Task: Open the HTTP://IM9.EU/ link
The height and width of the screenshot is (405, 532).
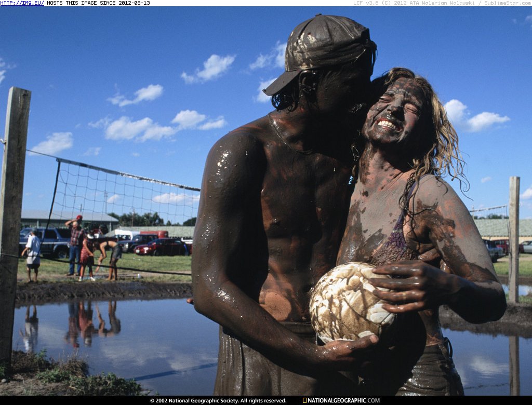Action: 22,3
